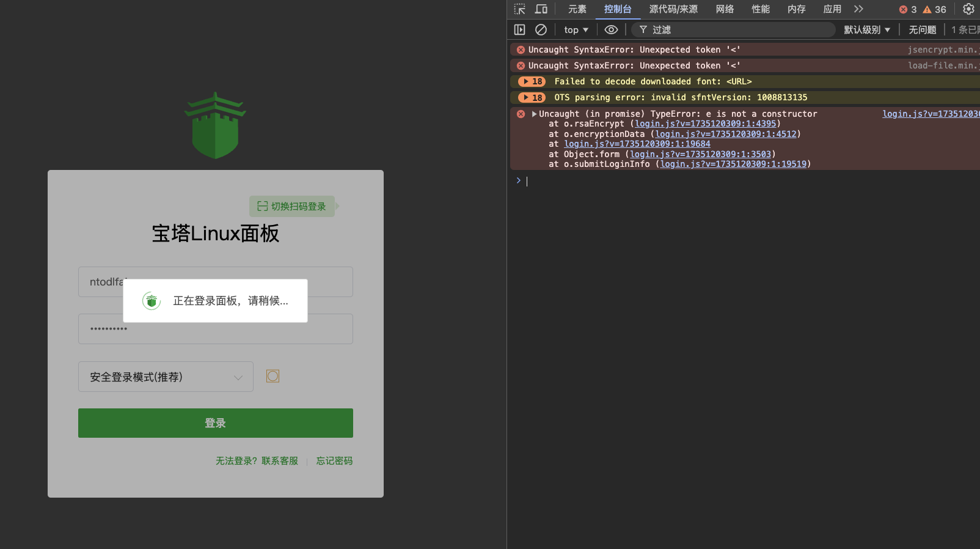Open the 安全登录模式 dropdown
The image size is (980, 549).
pyautogui.click(x=166, y=377)
